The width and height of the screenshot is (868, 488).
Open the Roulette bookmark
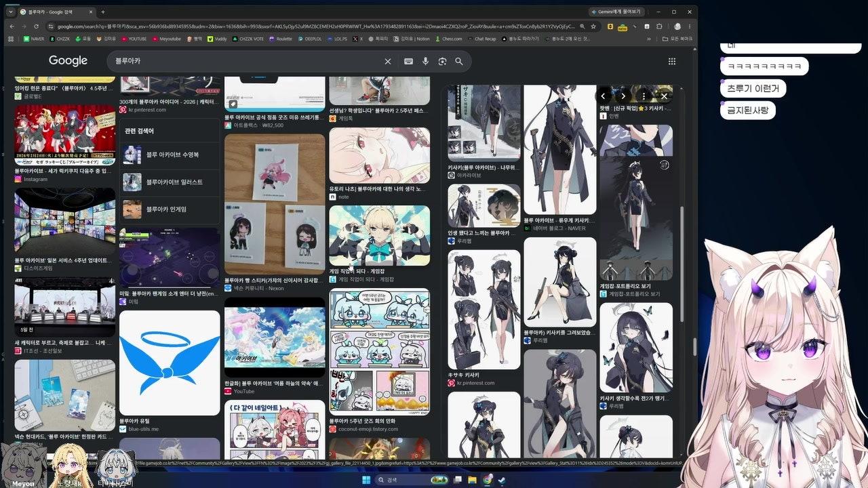point(281,39)
